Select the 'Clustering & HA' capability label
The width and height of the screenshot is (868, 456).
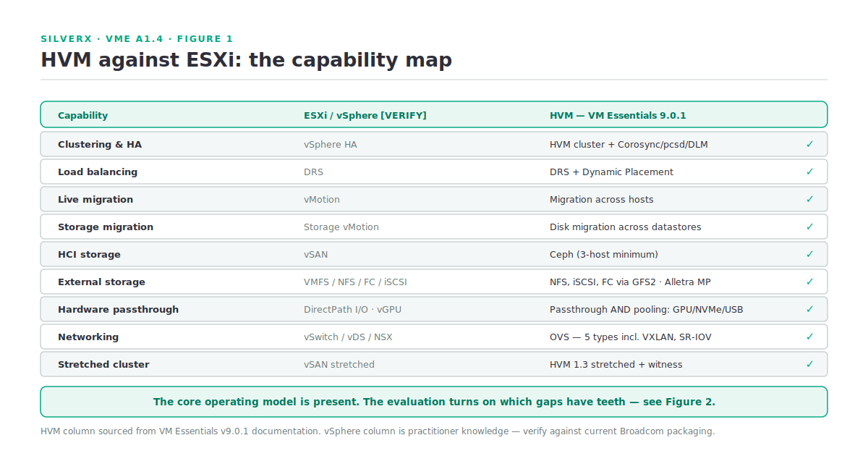tap(100, 144)
